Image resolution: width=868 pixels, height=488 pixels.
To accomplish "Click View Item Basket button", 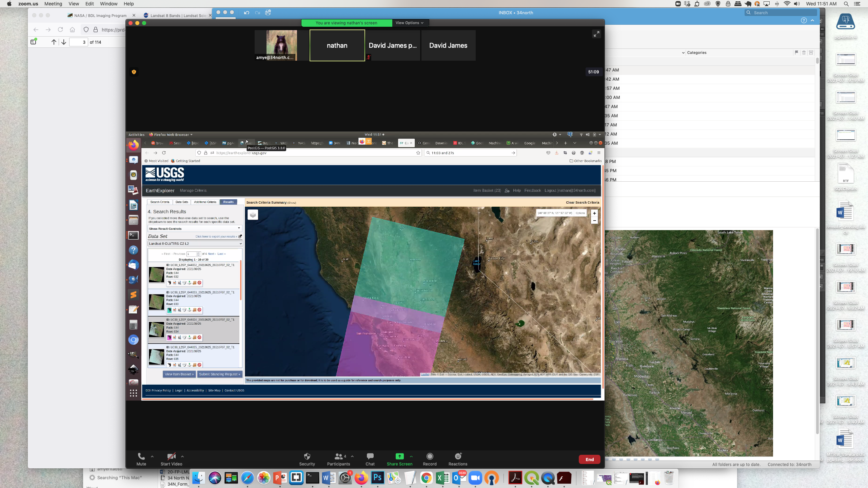I will 179,374.
